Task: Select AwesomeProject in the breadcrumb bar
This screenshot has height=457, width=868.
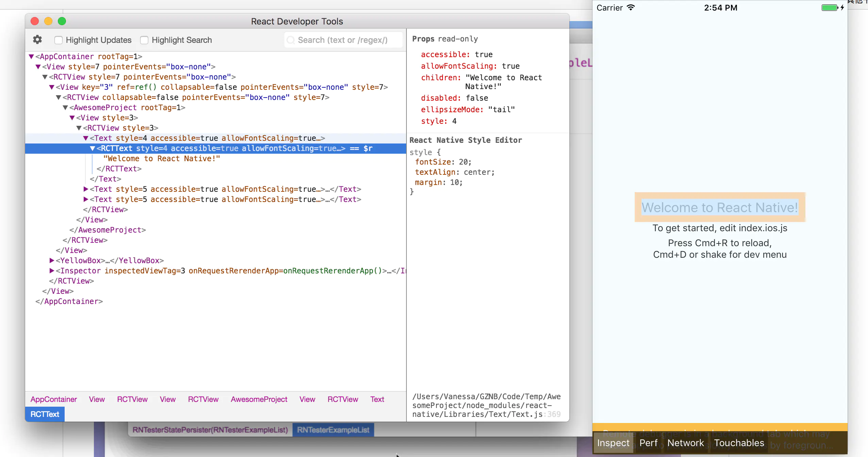Action: click(x=259, y=399)
